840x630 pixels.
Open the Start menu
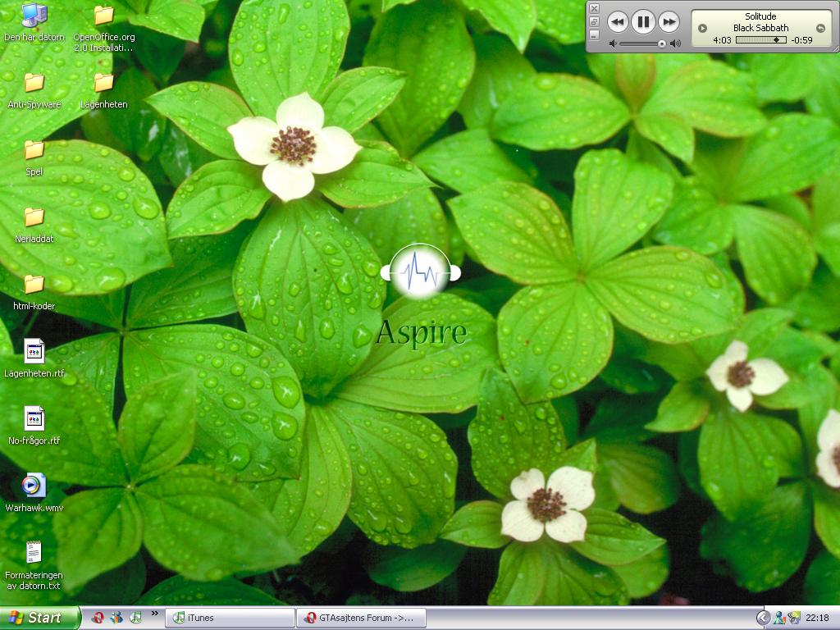(x=39, y=618)
